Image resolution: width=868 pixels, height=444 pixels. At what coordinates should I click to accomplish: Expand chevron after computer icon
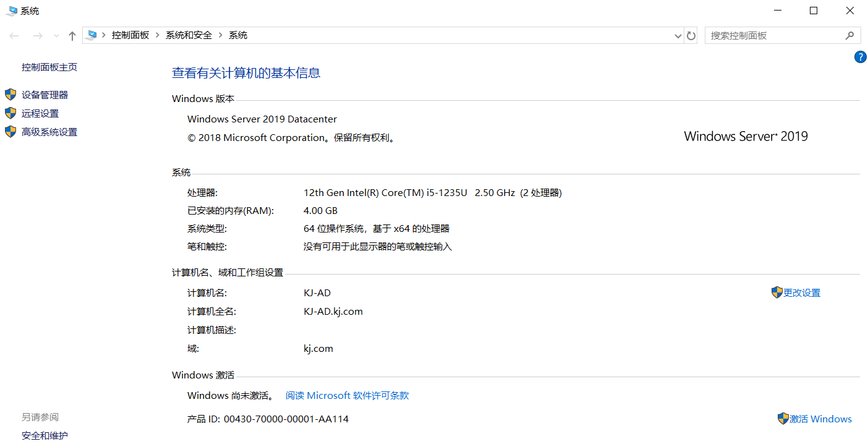104,35
